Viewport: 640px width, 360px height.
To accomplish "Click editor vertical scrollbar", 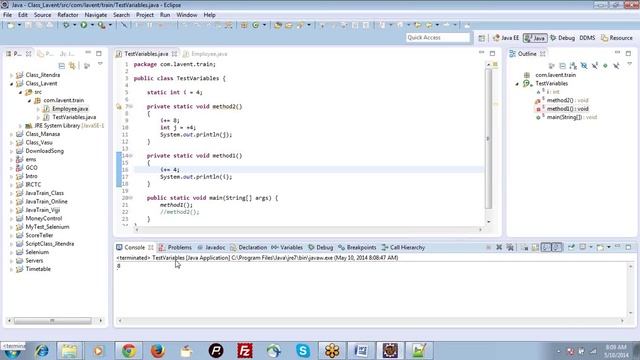I will pyautogui.click(x=489, y=138).
